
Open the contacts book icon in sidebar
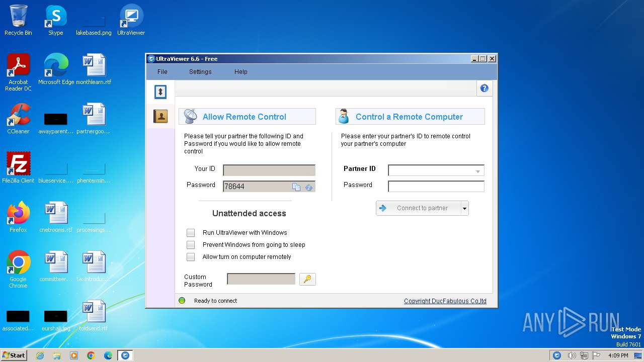pyautogui.click(x=160, y=117)
